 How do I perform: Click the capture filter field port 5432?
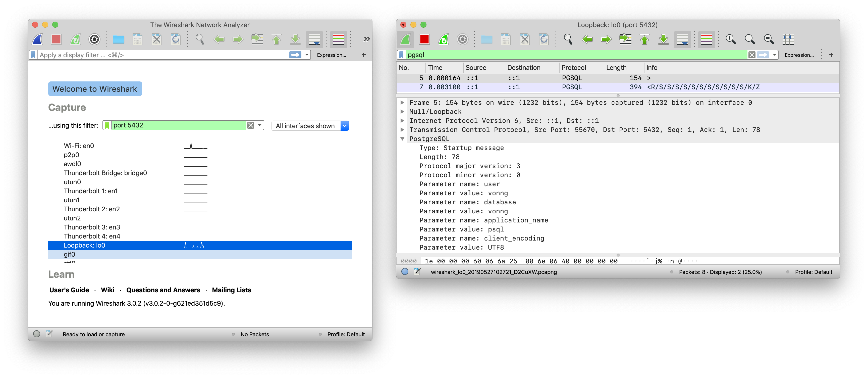(179, 125)
